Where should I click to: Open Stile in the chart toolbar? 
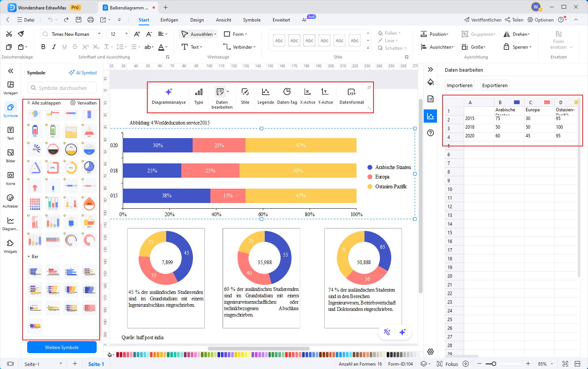(x=245, y=96)
